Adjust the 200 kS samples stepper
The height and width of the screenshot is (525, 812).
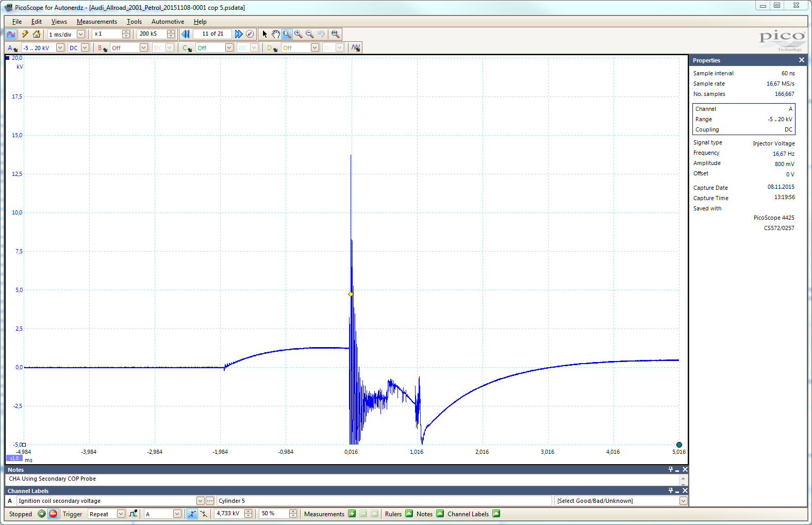pos(171,34)
